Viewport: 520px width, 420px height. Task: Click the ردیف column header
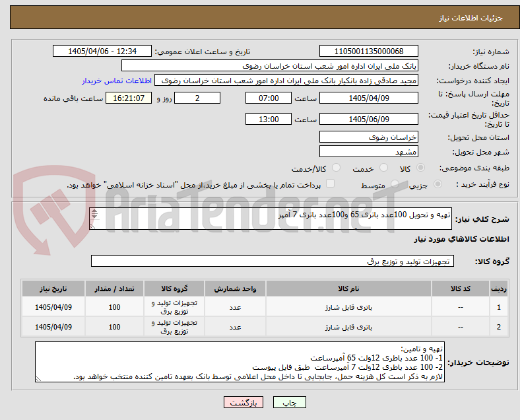tap(498, 289)
